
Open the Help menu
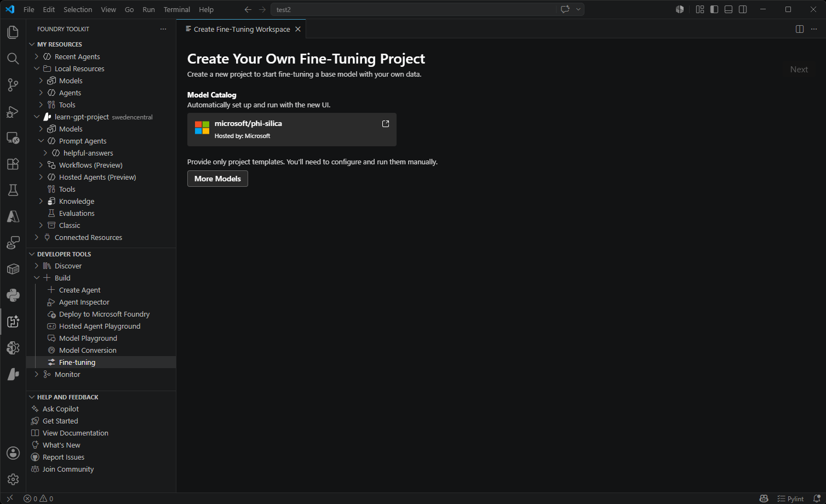point(206,9)
